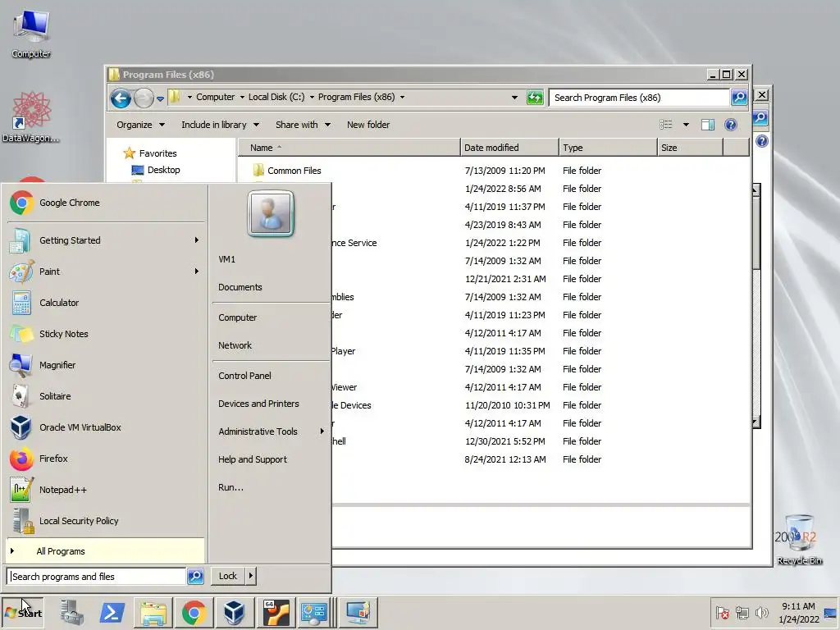Open Local Security Policy from Start menu
The width and height of the screenshot is (840, 630).
pyautogui.click(x=106, y=521)
